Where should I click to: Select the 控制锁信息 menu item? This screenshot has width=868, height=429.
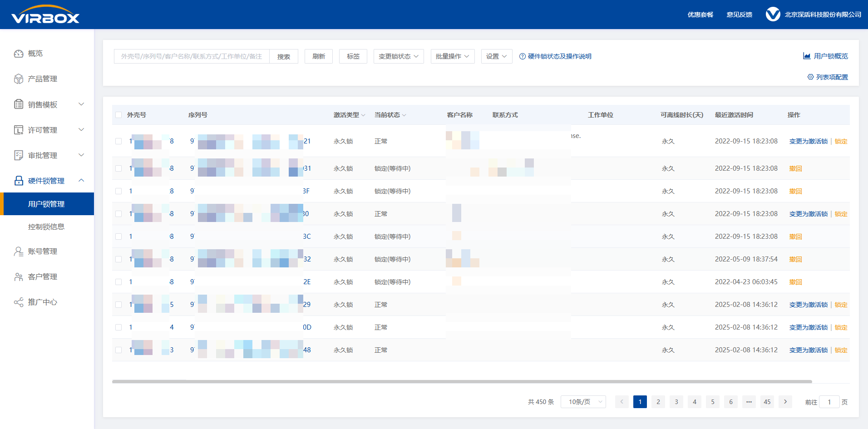(x=47, y=227)
